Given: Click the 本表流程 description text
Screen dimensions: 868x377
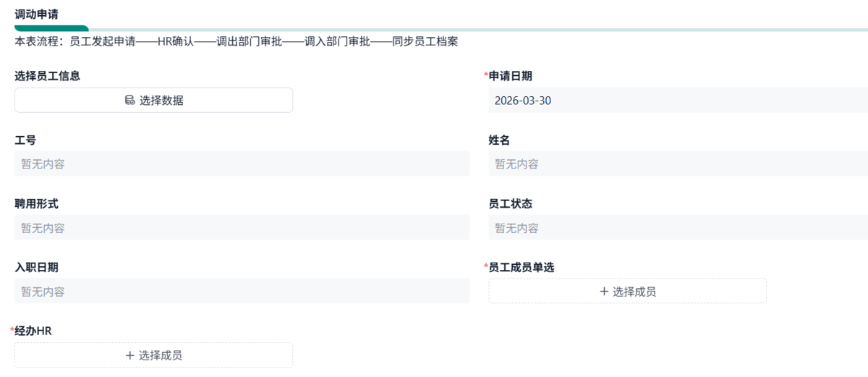Looking at the screenshot, I should pyautogui.click(x=236, y=42).
